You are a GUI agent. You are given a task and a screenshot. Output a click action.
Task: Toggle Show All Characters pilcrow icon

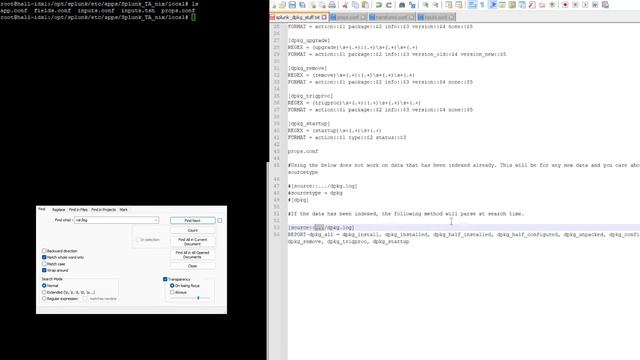coord(482,5)
